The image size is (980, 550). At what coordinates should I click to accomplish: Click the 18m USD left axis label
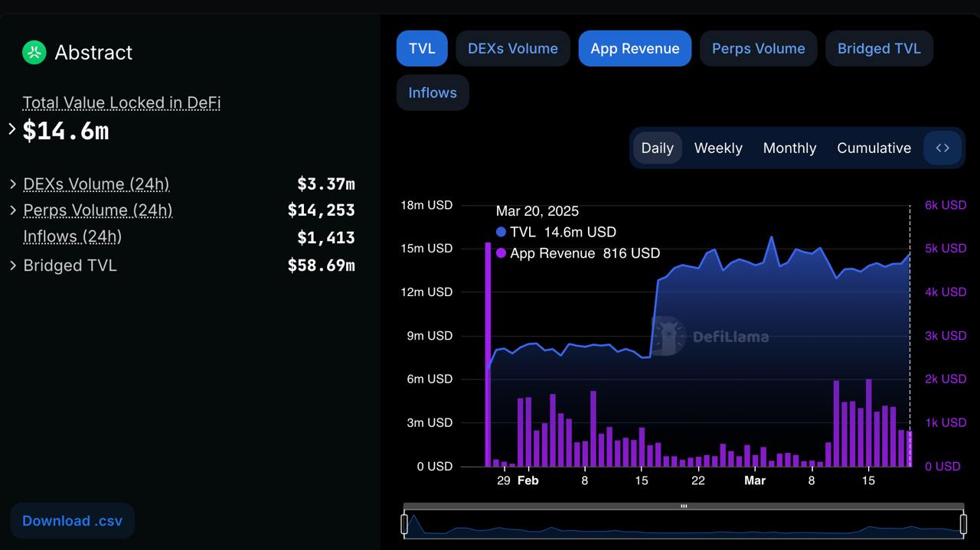pos(426,205)
